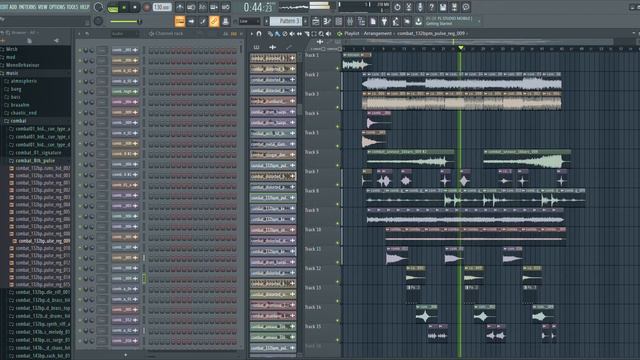Toggle the highlighted link icon in toolbar
Viewport: 640px width, 360px height.
[x=214, y=21]
